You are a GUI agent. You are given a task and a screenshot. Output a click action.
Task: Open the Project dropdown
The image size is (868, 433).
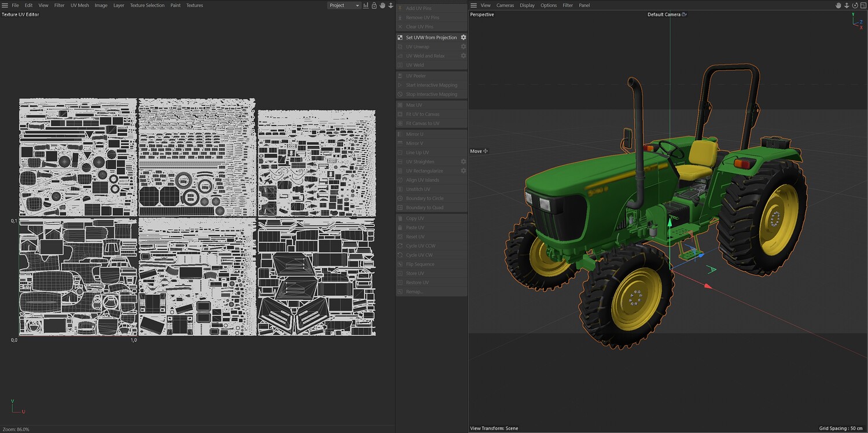pyautogui.click(x=344, y=5)
